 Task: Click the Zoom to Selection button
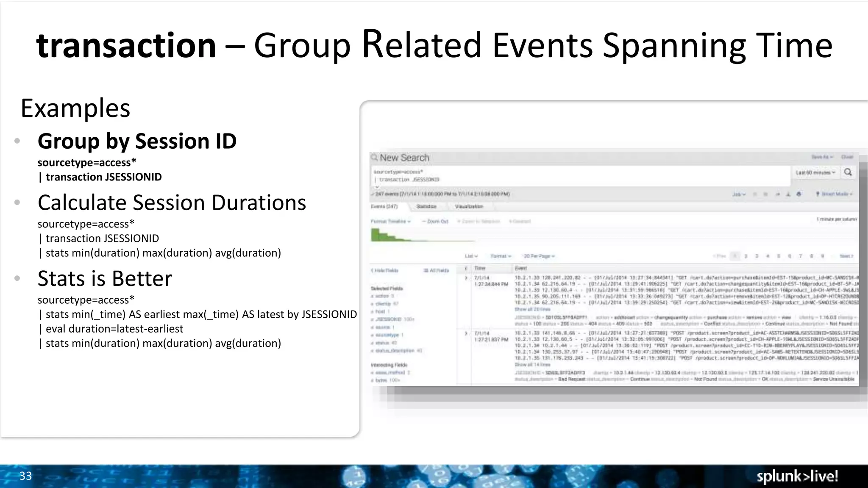pyautogui.click(x=479, y=221)
